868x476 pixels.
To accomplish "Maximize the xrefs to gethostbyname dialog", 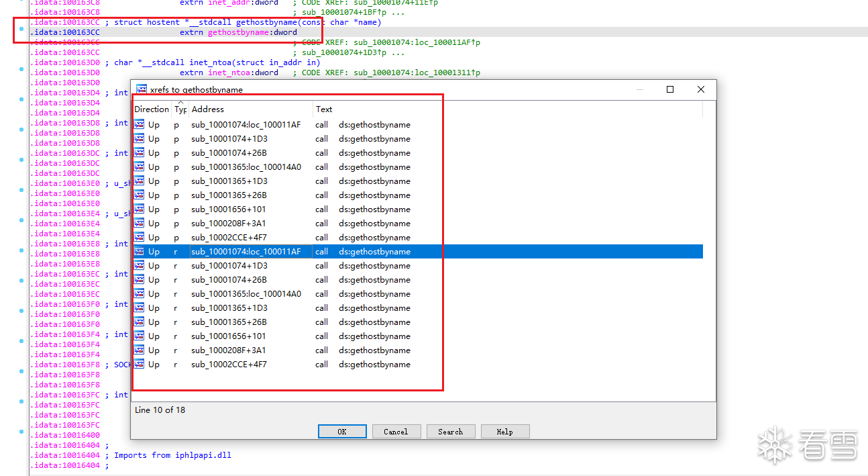I will tap(669, 89).
